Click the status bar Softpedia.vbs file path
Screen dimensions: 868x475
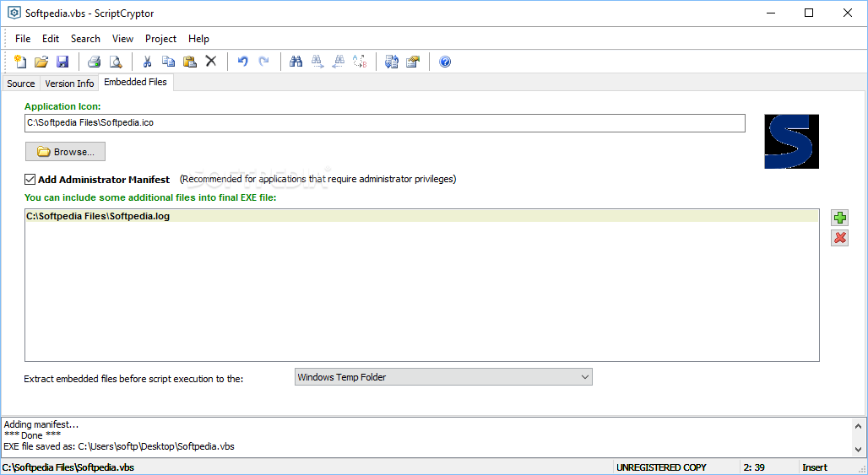68,467
